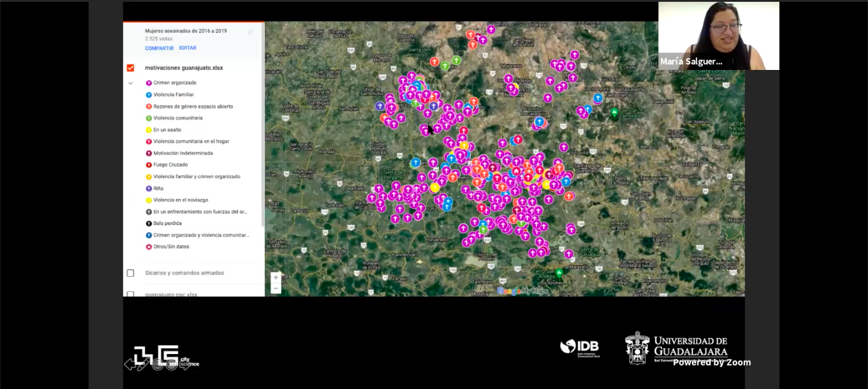Select Razones de género espacio abierto entry

coord(193,107)
